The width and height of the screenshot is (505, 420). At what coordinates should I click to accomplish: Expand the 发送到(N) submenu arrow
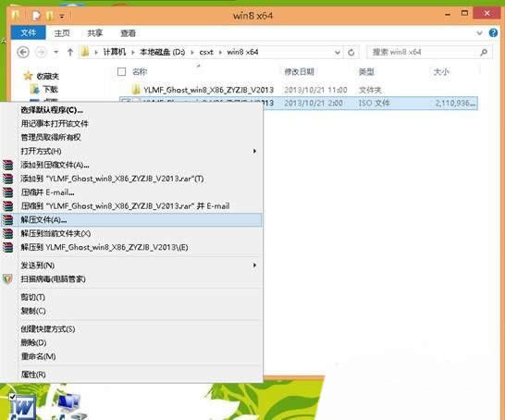point(254,266)
